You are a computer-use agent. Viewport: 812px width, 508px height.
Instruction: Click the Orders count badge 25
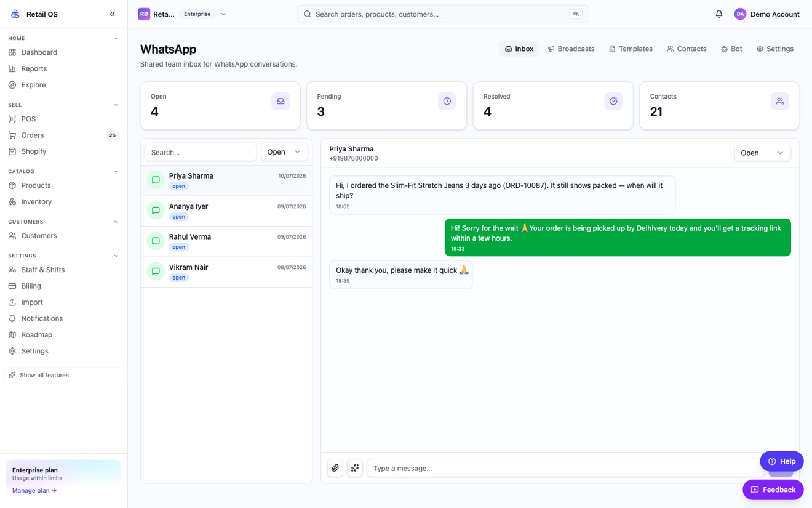[x=112, y=135]
